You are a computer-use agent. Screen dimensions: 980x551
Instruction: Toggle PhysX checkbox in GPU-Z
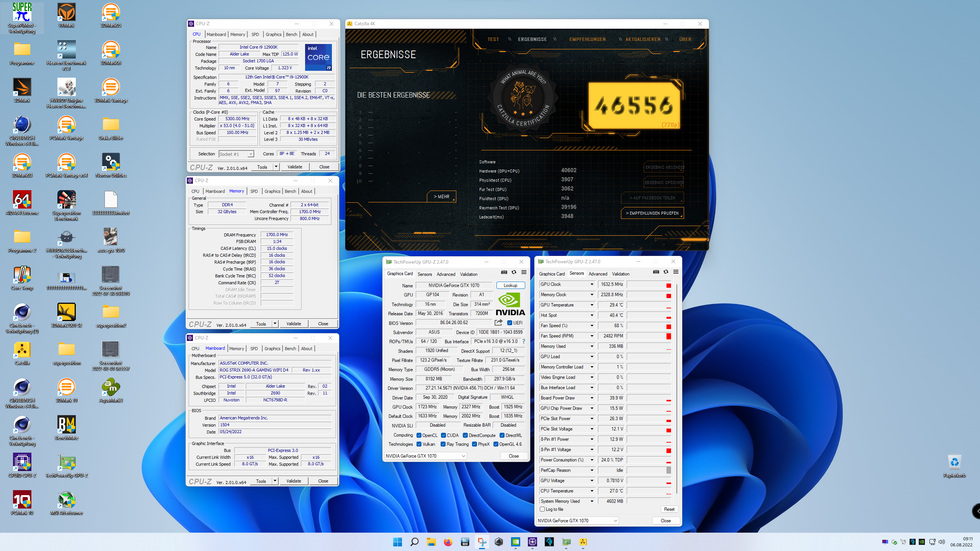tap(475, 444)
